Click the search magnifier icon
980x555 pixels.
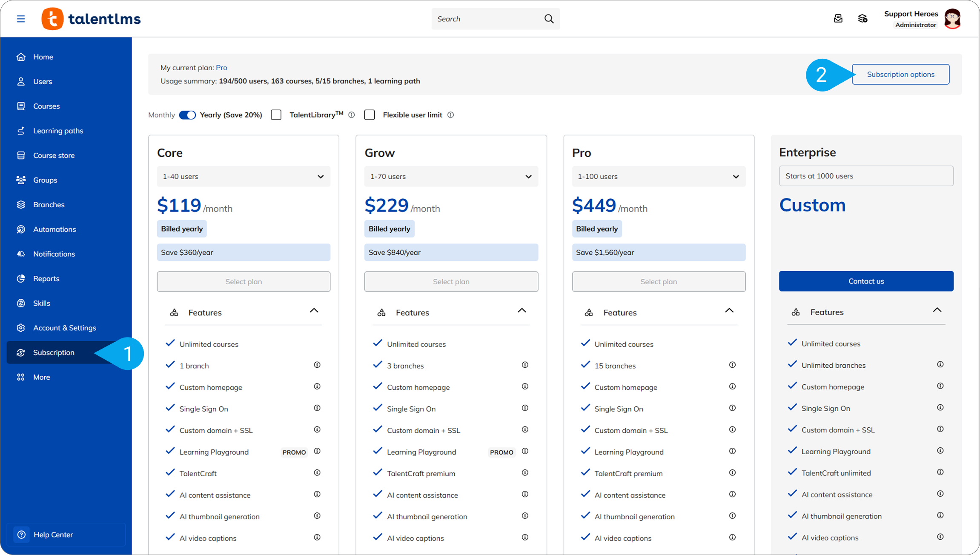[x=549, y=19]
